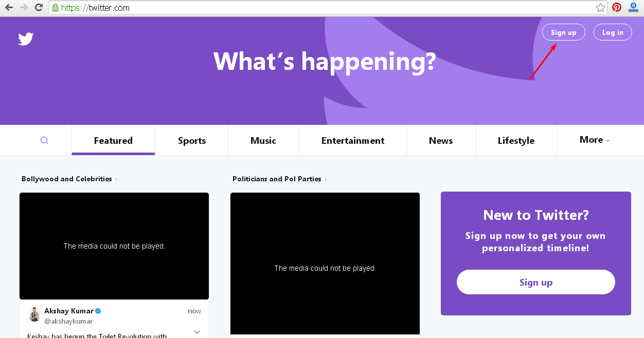This screenshot has width=644, height=338.
Task: Go to the Entertainment tab
Action: click(x=353, y=140)
